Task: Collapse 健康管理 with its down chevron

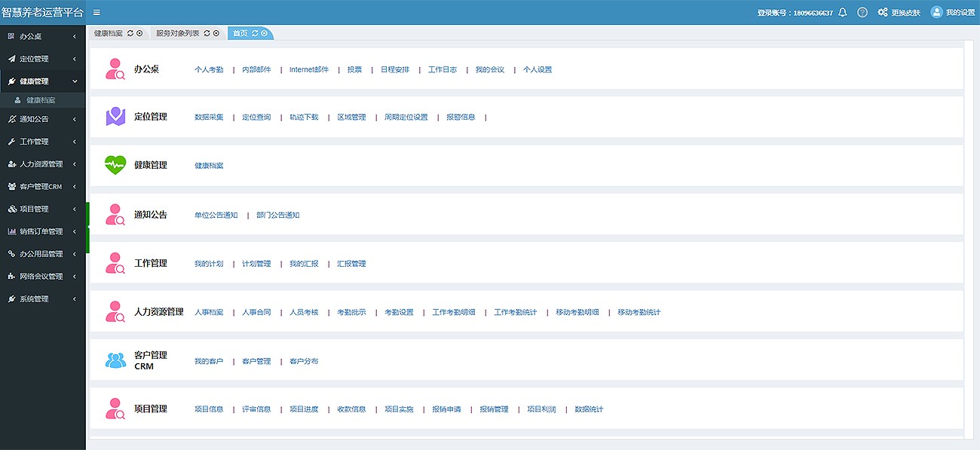Action: point(75,81)
